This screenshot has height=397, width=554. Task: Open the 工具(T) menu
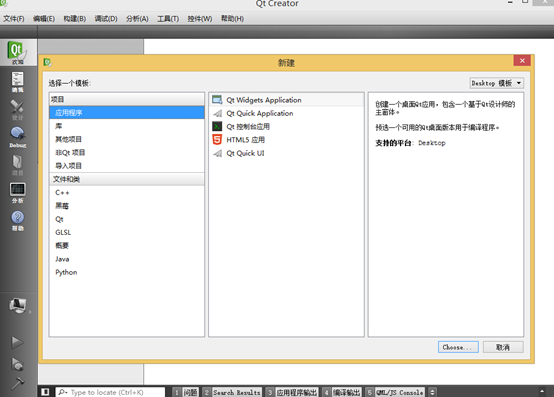(168, 19)
